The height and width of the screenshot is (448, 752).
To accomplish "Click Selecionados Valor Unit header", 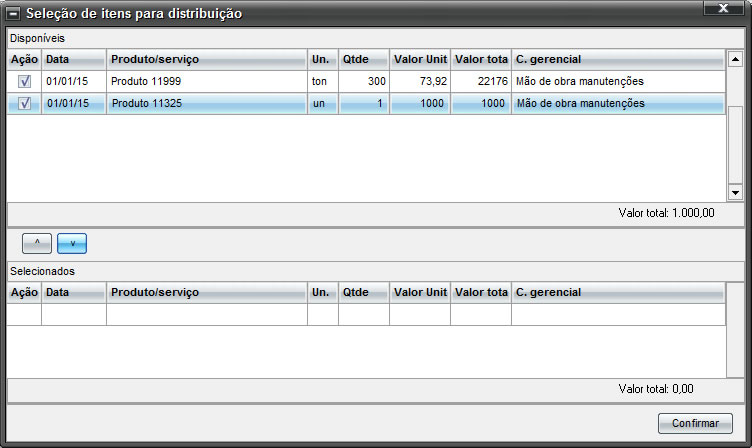I will tap(420, 293).
